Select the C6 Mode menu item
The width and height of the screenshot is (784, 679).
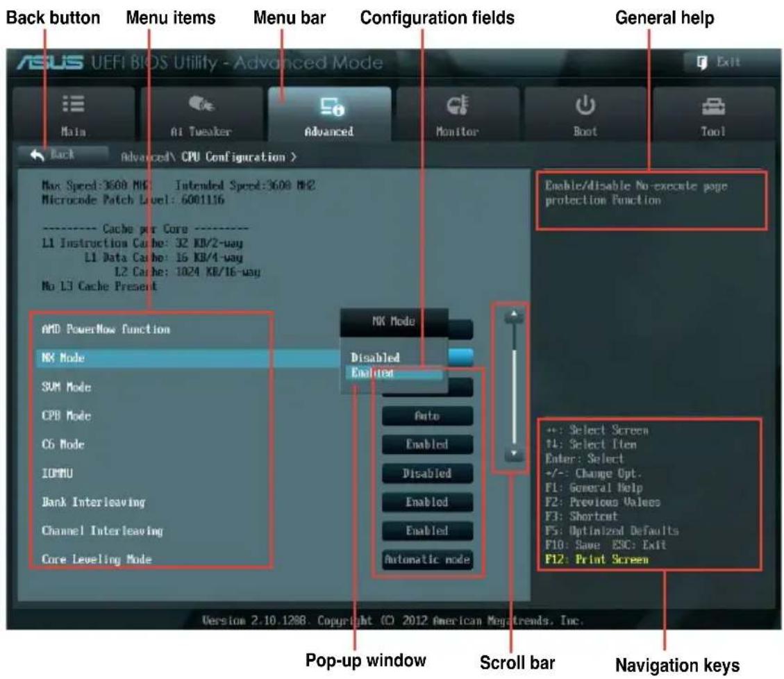point(63,444)
